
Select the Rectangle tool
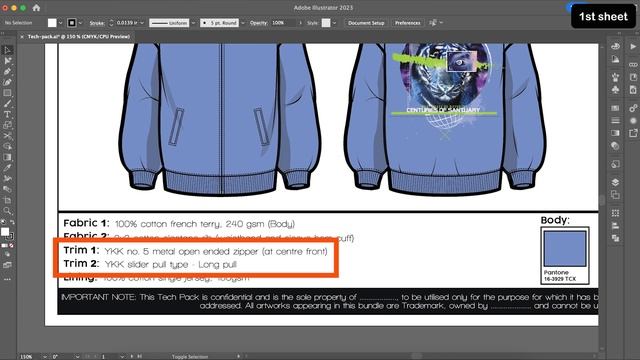click(x=7, y=93)
